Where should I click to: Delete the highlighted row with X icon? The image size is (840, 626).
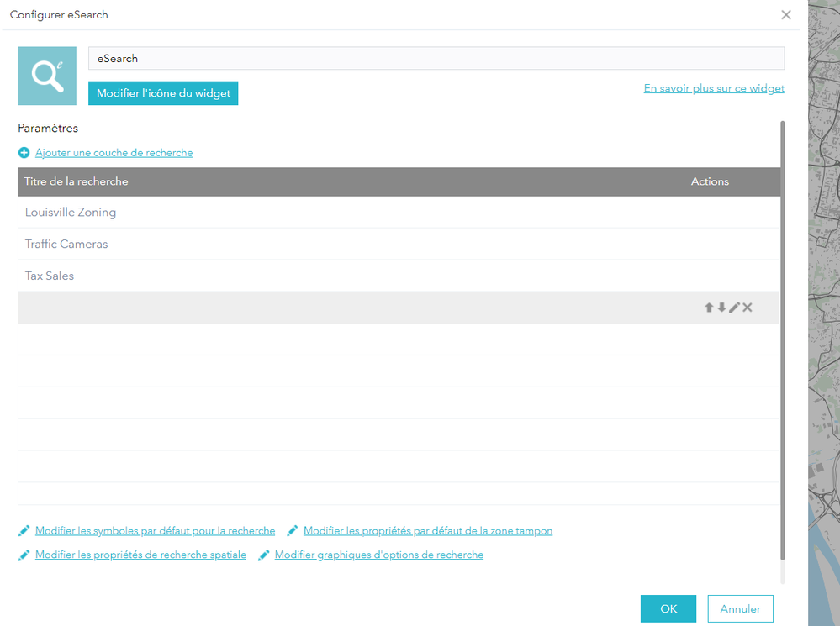(x=748, y=308)
